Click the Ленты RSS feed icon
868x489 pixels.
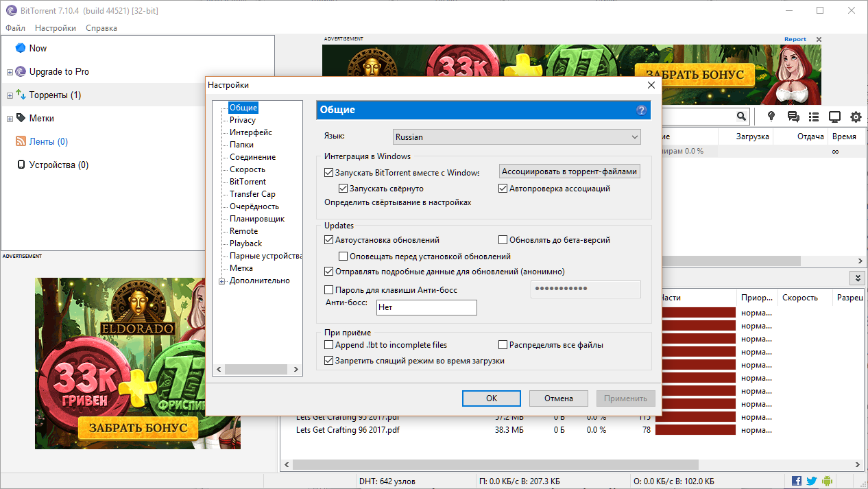21,141
